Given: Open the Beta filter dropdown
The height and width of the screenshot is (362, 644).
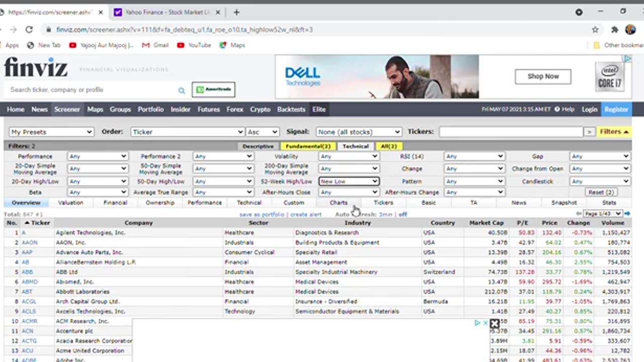Looking at the screenshot, I should [98, 192].
